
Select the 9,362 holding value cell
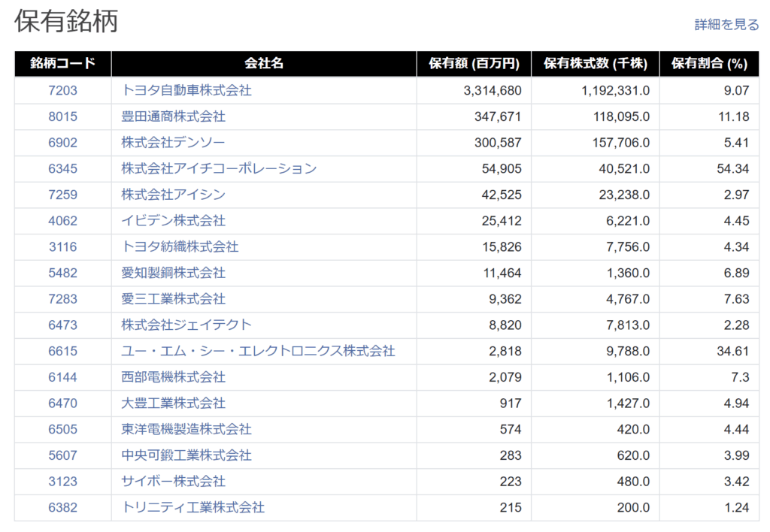(x=474, y=298)
